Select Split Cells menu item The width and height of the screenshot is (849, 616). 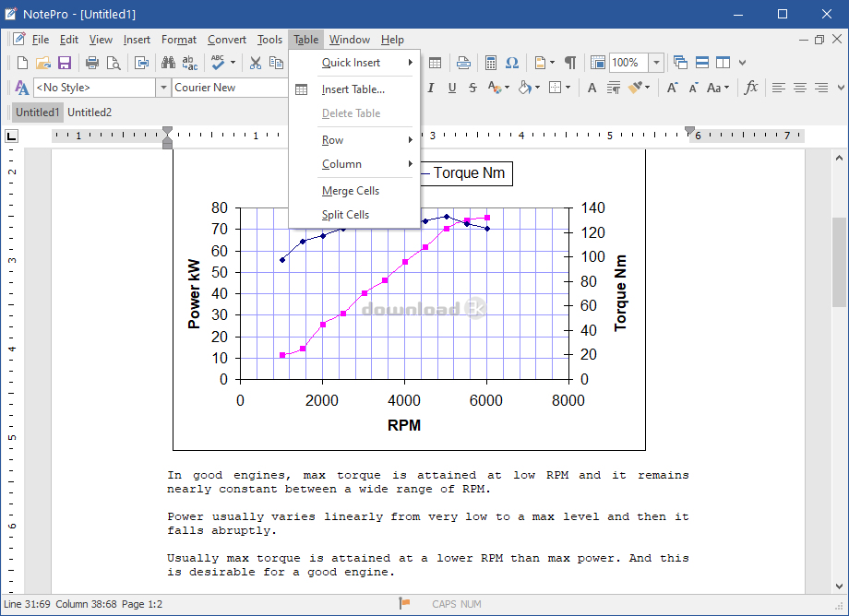[x=354, y=215]
